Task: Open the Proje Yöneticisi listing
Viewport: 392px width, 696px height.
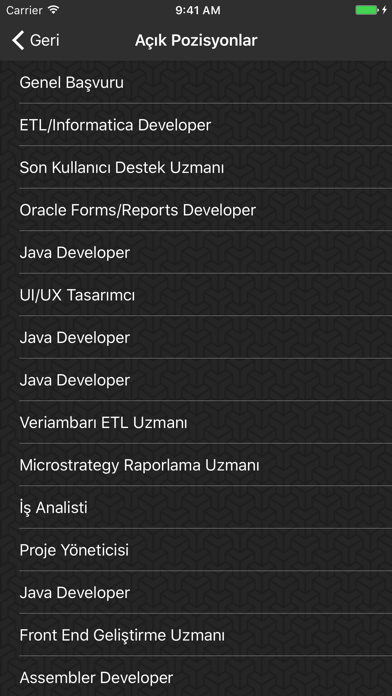Action: (x=196, y=550)
